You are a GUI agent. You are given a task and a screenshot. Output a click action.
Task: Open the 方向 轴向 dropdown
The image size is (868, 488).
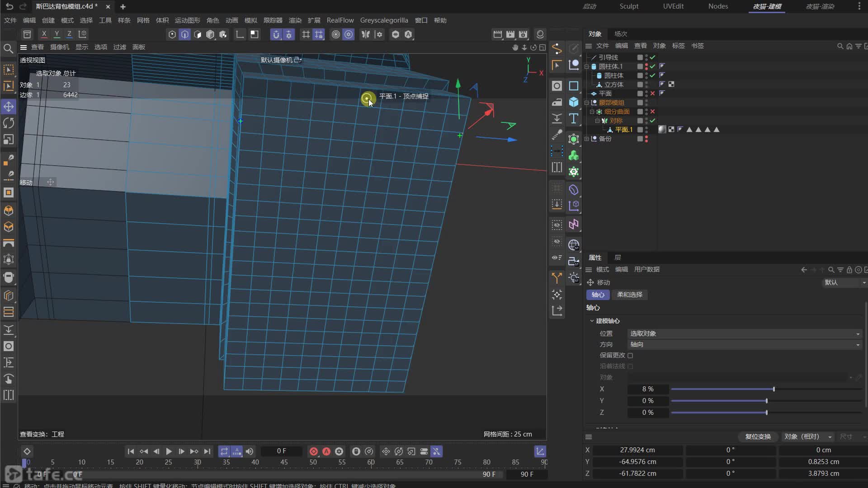(x=745, y=344)
